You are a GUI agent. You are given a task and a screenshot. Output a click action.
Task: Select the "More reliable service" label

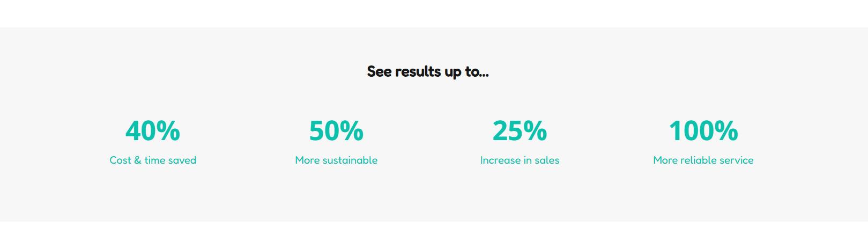[703, 160]
